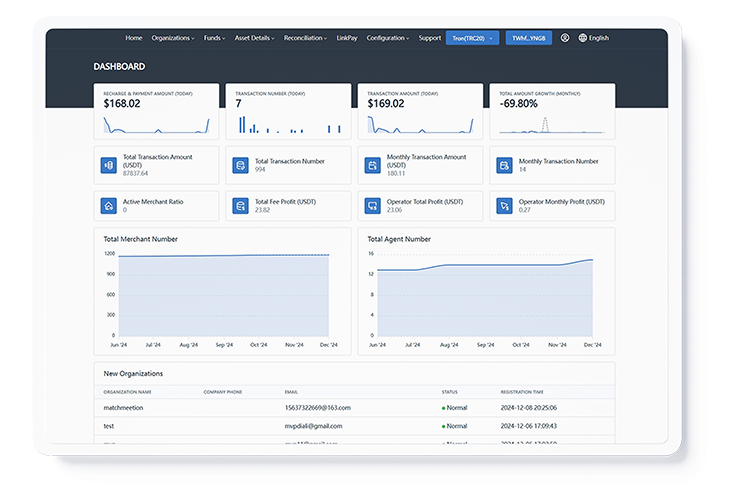This screenshot has height=500, width=730.
Task: Select the test organization name
Action: [x=108, y=426]
